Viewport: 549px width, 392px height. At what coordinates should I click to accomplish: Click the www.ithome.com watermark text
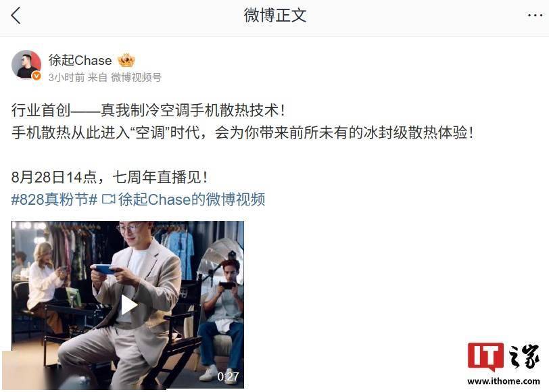tap(504, 381)
